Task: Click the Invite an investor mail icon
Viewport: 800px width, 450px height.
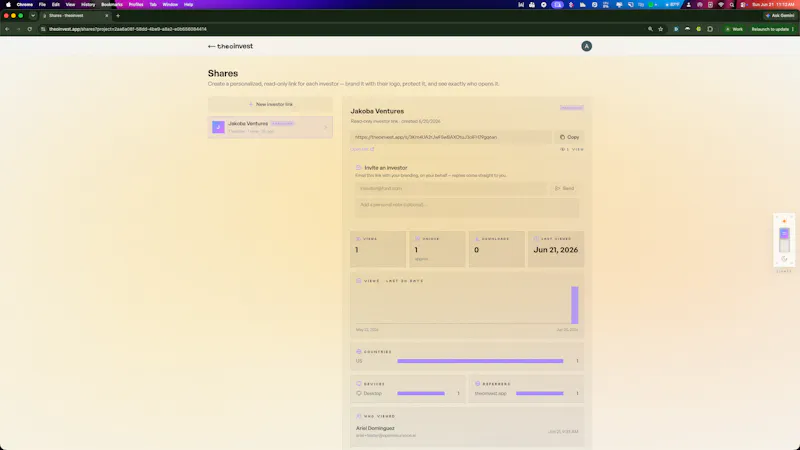Action: pos(359,167)
